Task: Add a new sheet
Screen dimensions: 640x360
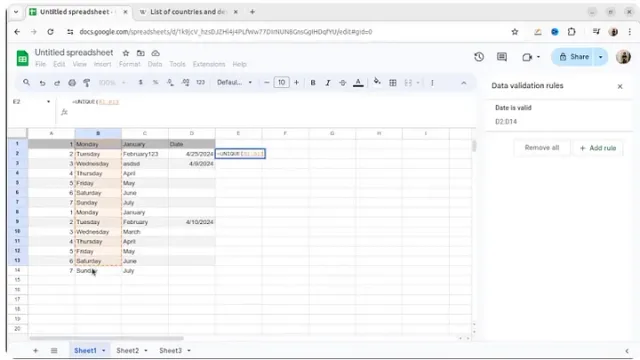Action: [36, 351]
